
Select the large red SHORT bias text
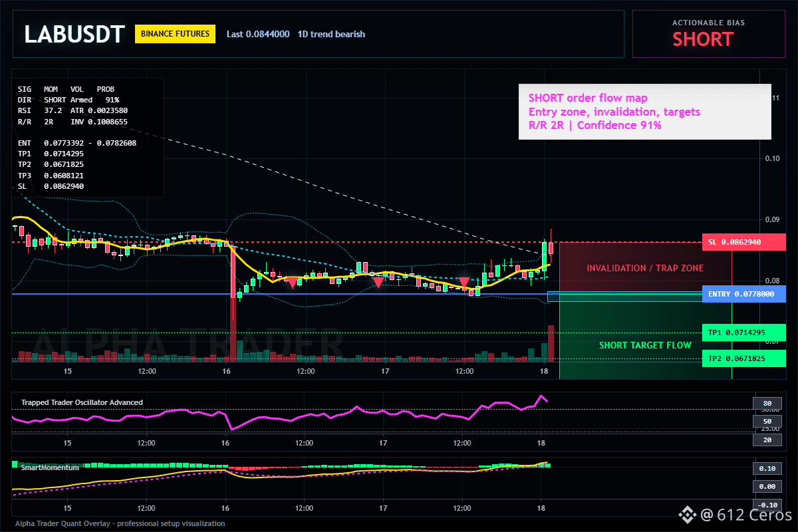pyautogui.click(x=702, y=39)
